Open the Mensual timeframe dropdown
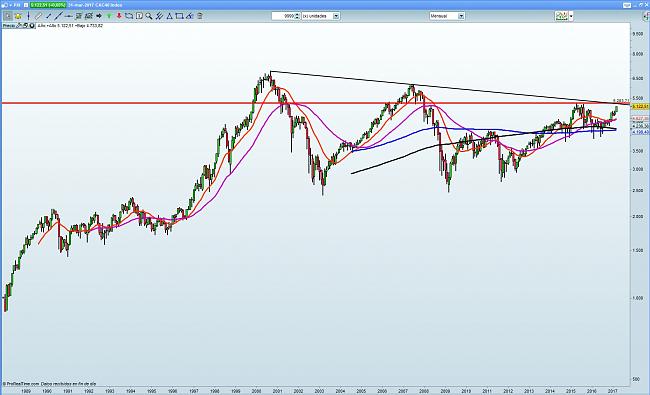The height and width of the screenshot is (395, 650). (x=447, y=16)
